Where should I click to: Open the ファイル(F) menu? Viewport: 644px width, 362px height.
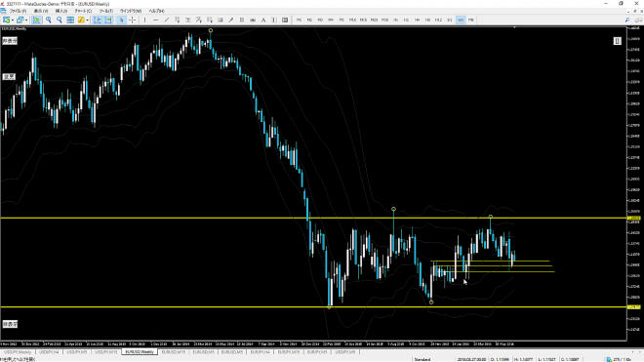tap(19, 11)
